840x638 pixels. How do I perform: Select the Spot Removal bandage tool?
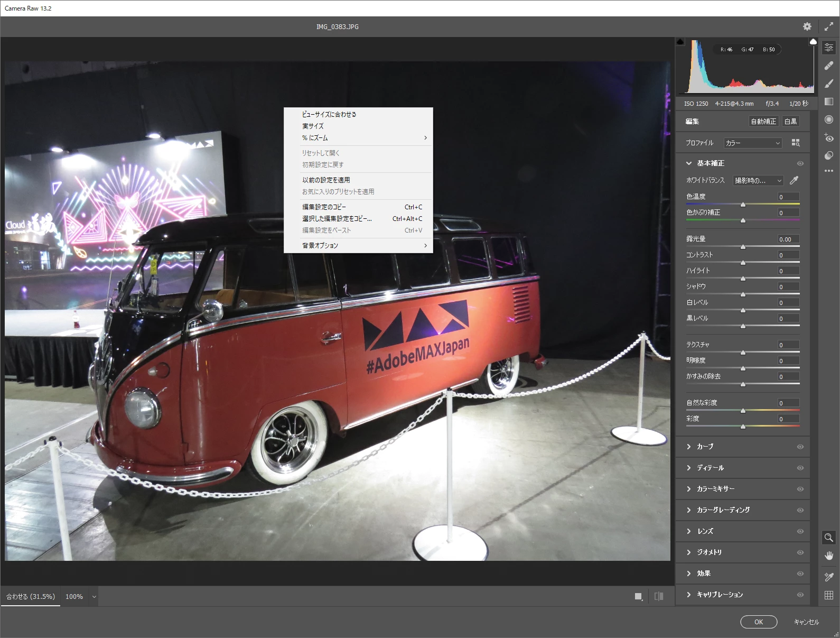pos(828,66)
